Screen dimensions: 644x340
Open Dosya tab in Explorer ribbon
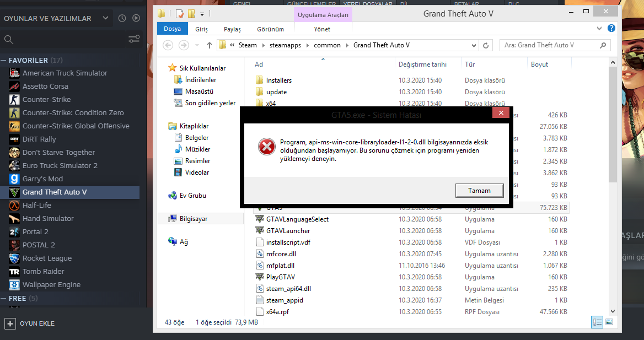pos(173,29)
